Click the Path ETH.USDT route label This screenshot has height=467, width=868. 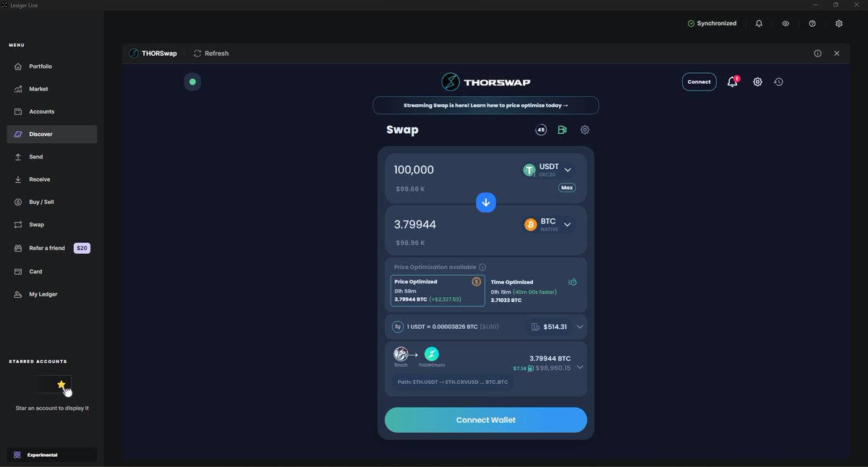click(452, 382)
